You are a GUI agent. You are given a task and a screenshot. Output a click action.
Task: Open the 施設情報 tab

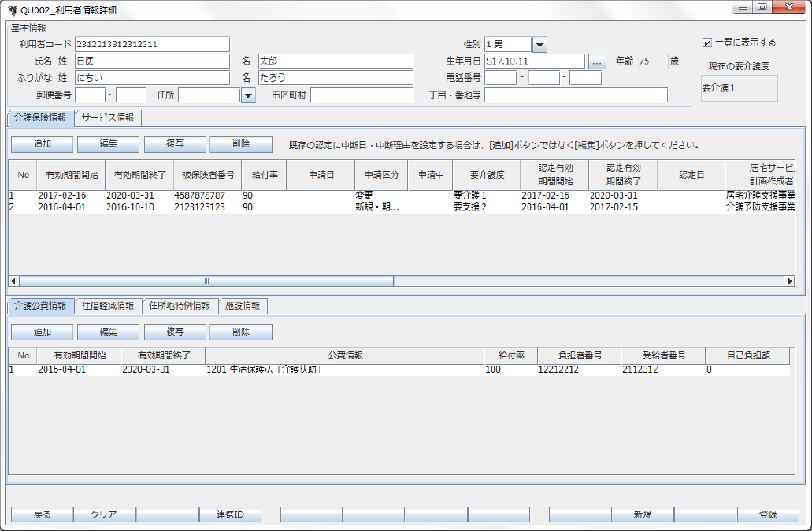pos(242,306)
